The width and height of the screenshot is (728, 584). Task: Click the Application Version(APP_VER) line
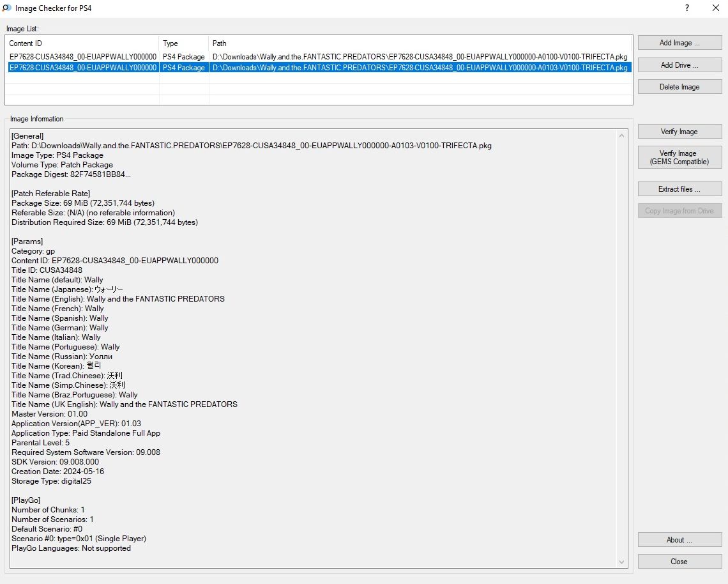pos(76,424)
